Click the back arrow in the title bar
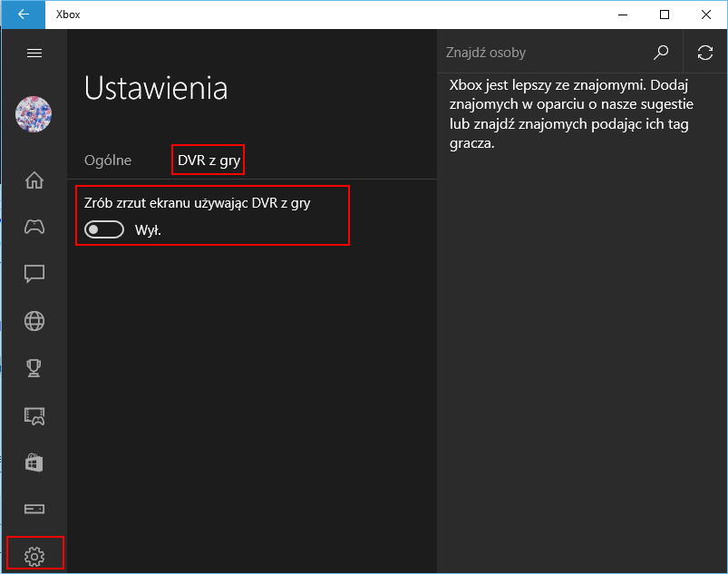Image resolution: width=728 pixels, height=574 pixels. (x=24, y=15)
